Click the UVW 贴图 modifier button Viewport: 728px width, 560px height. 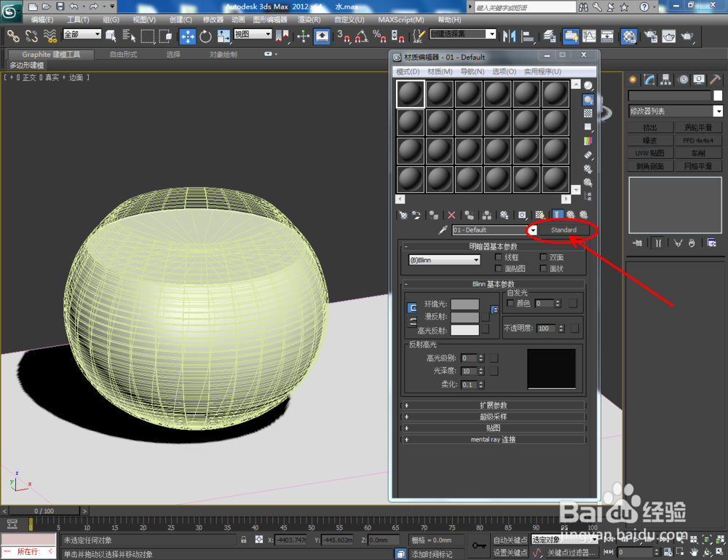(650, 153)
